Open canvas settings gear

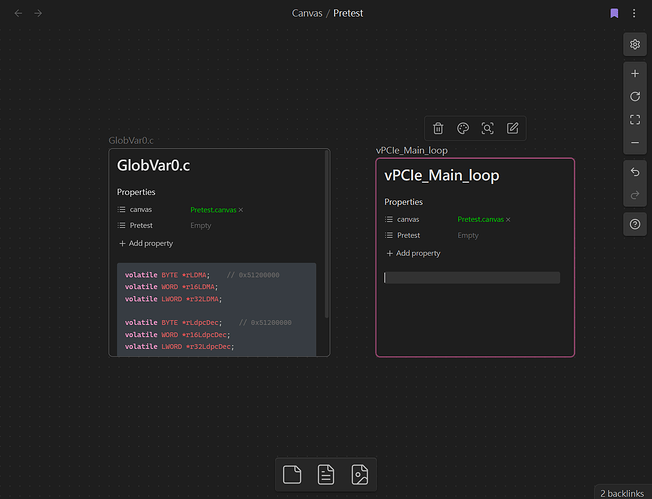coord(635,44)
